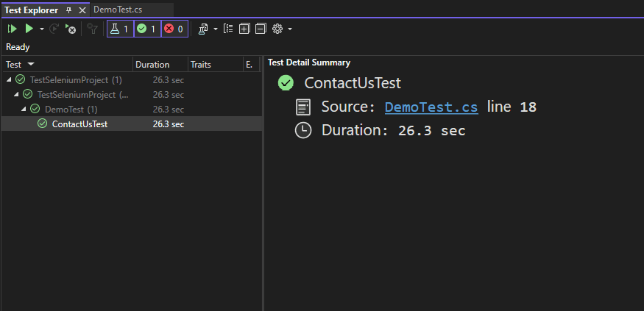Click the source document icon

click(303, 107)
